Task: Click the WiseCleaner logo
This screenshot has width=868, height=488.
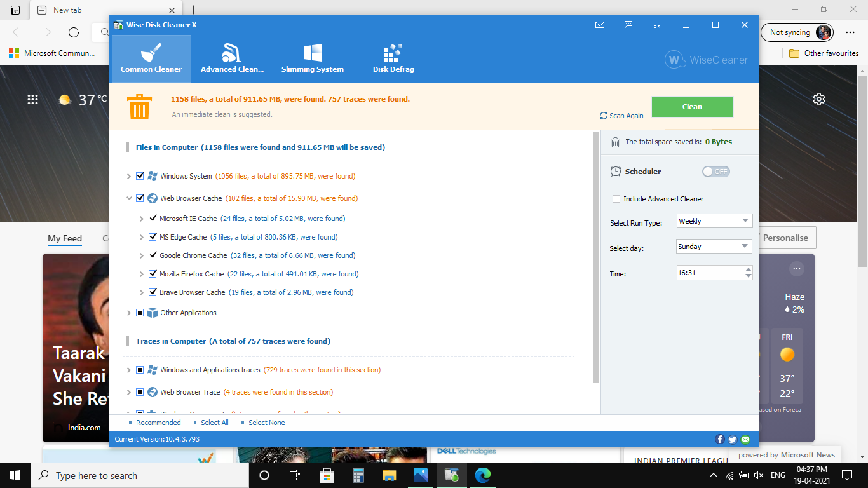Action: tap(707, 60)
